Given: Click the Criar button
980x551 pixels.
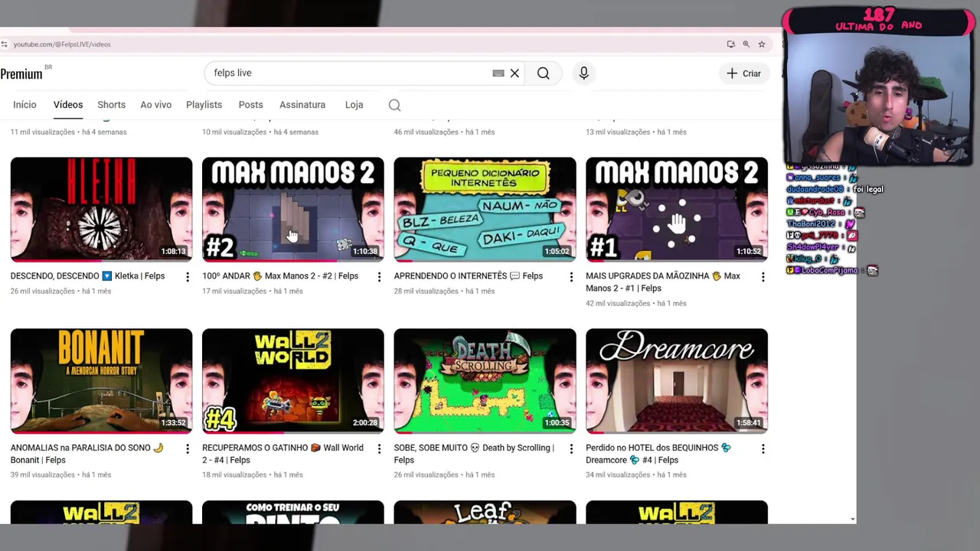Looking at the screenshot, I should pyautogui.click(x=743, y=73).
